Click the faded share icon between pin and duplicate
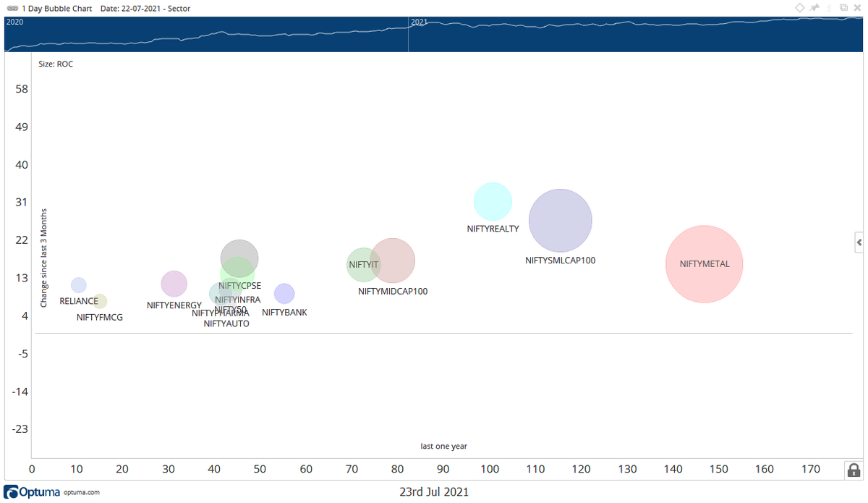The image size is (868, 503). point(829,7)
